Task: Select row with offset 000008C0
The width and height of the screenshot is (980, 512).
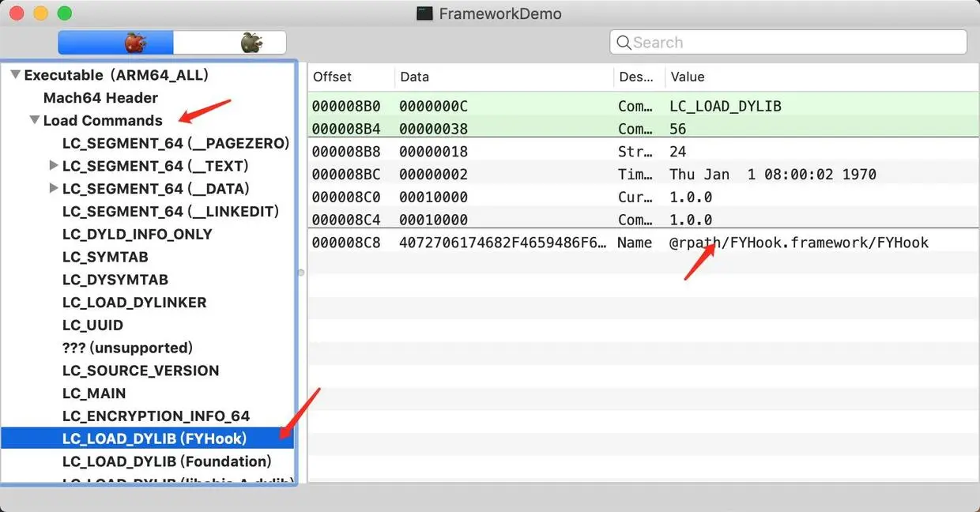Action: (x=643, y=197)
